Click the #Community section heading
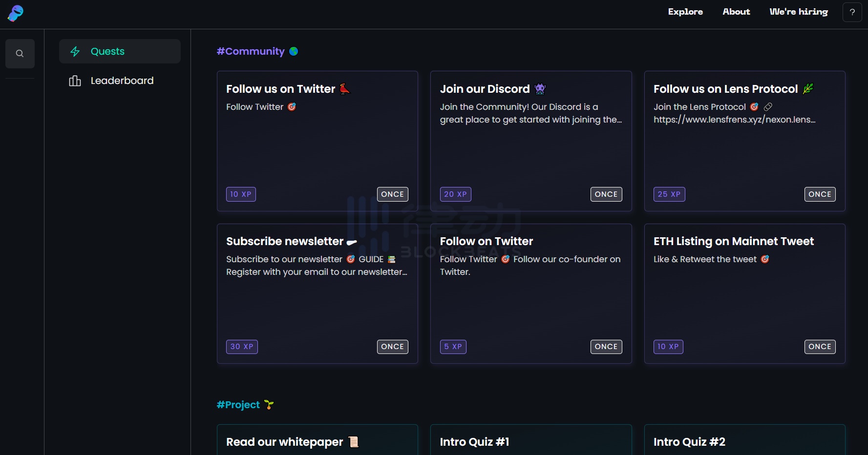The width and height of the screenshot is (868, 455). tap(251, 51)
